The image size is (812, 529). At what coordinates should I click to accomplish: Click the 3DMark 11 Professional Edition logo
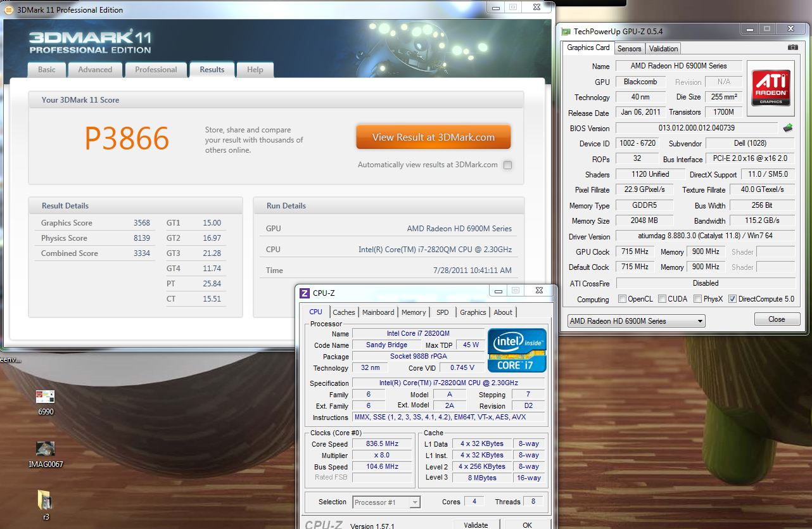pyautogui.click(x=90, y=41)
